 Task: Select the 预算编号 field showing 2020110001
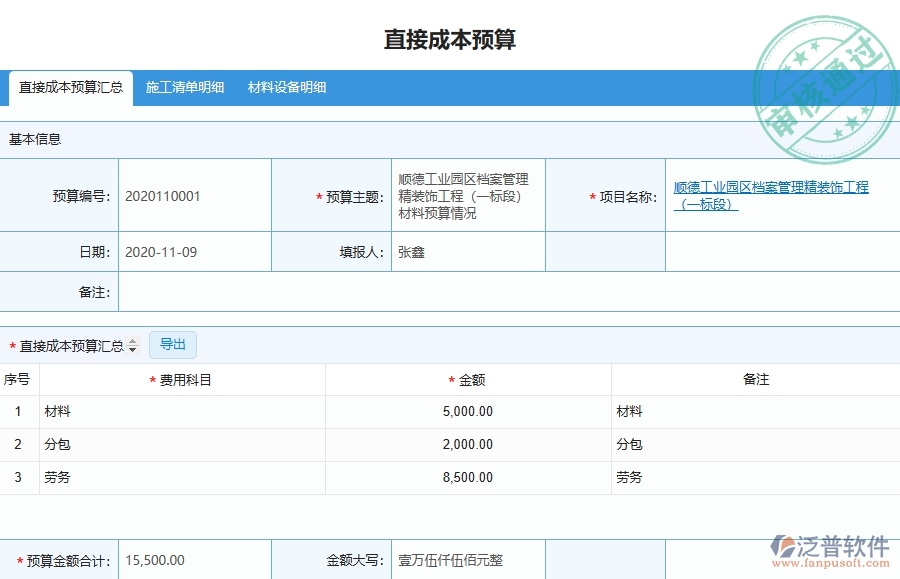coord(195,194)
